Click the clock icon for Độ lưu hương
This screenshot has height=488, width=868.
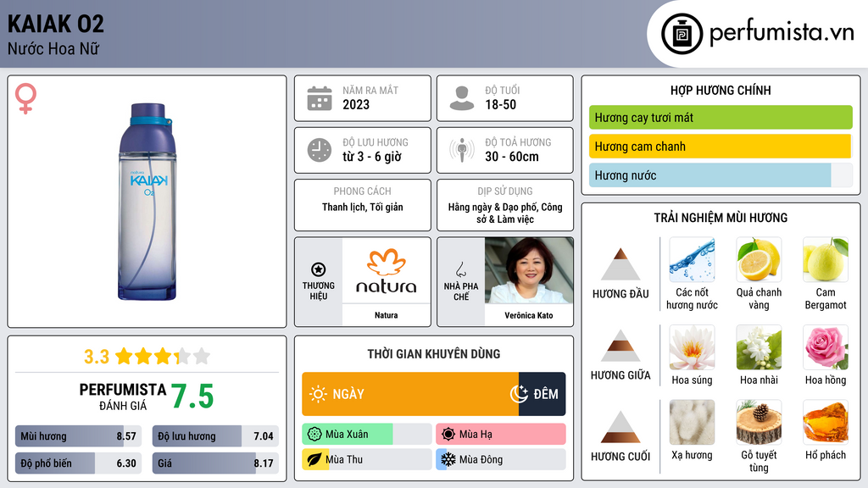coord(320,150)
